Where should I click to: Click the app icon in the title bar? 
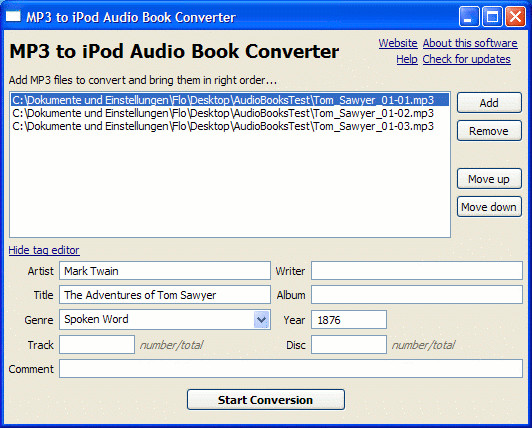point(13,16)
